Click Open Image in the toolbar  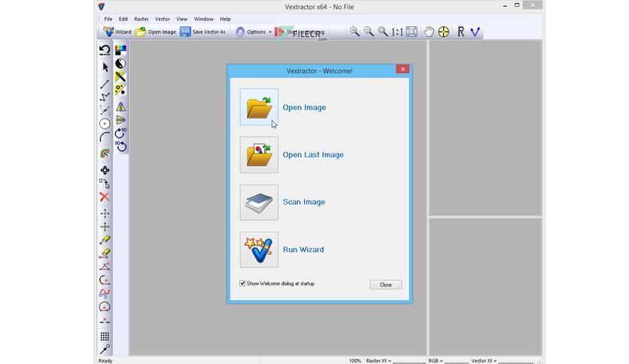[156, 32]
